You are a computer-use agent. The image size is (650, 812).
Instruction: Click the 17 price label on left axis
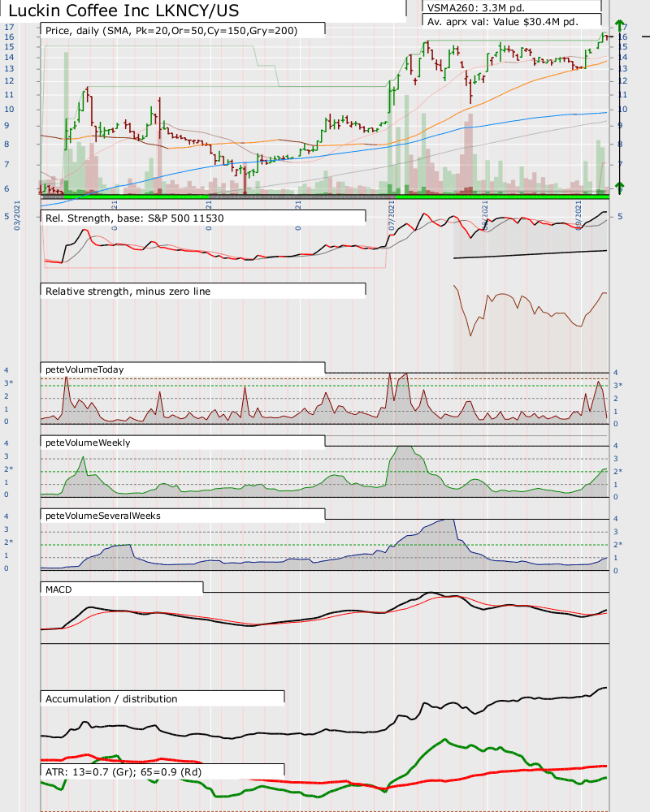9,28
